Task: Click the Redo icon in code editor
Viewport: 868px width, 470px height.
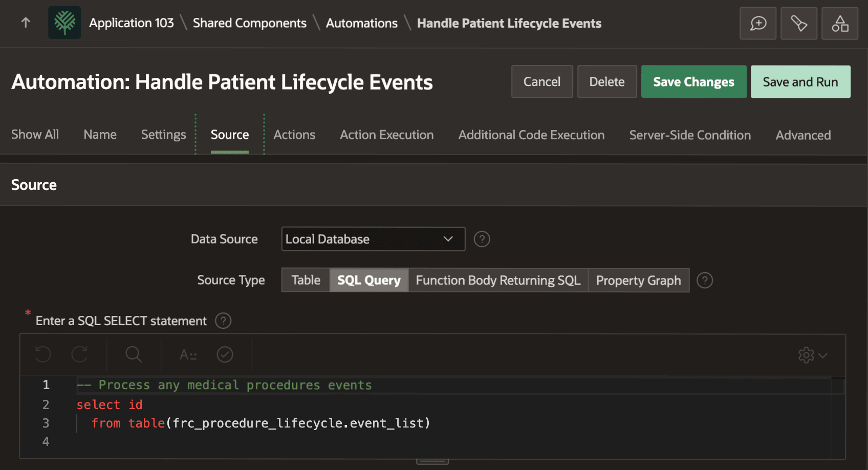Action: coord(79,354)
